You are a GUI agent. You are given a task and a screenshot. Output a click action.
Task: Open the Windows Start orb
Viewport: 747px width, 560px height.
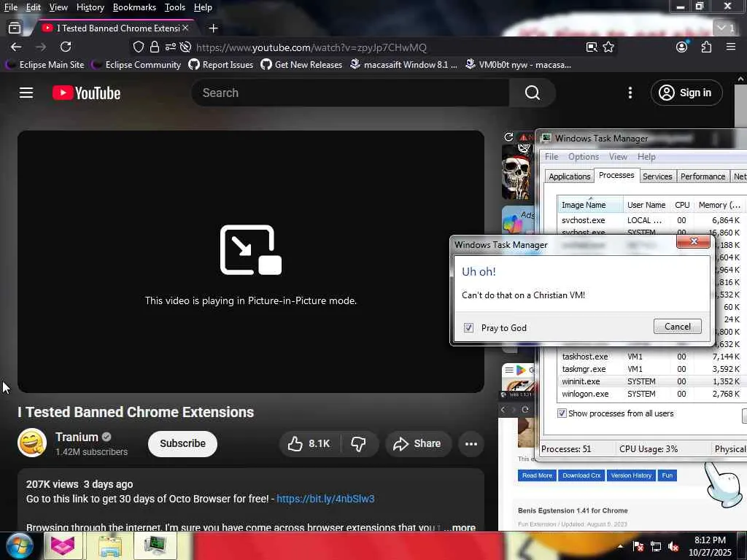pyautogui.click(x=20, y=546)
